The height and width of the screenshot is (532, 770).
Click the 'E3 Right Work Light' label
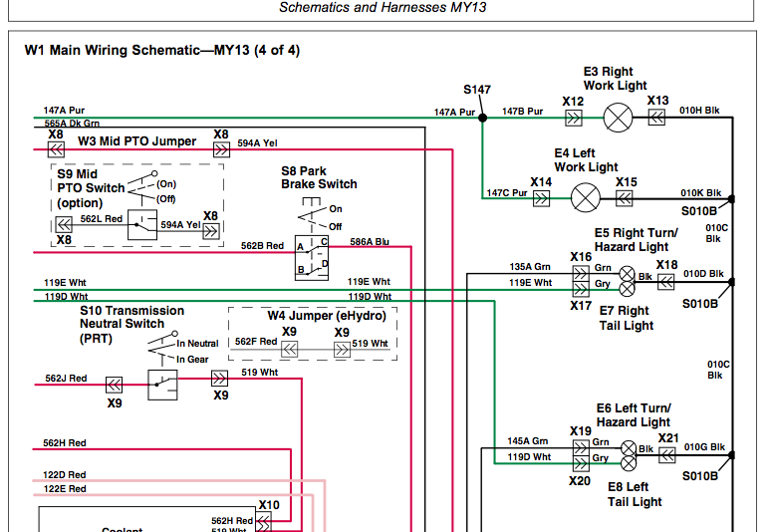click(615, 79)
